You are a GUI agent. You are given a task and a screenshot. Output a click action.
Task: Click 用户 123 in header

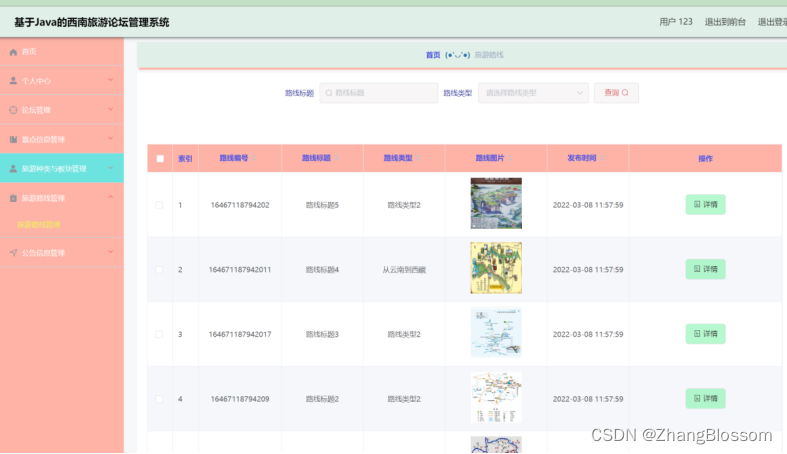[676, 22]
